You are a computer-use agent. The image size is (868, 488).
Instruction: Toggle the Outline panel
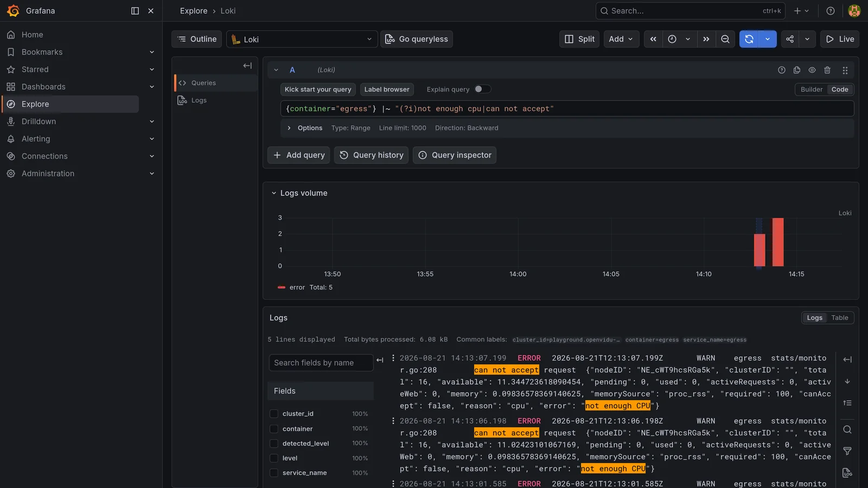(197, 39)
